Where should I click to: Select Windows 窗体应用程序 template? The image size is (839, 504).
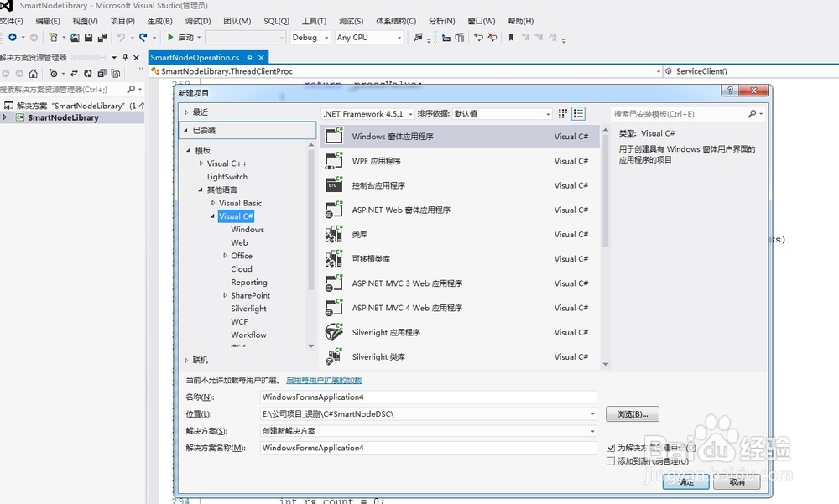coord(460,137)
